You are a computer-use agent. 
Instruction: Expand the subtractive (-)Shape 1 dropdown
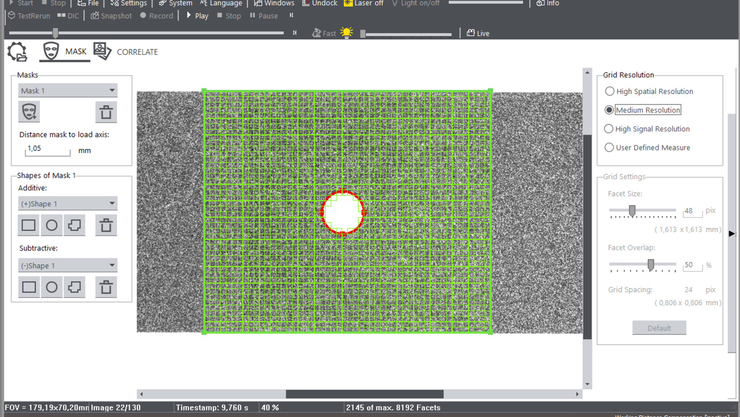tap(68, 266)
